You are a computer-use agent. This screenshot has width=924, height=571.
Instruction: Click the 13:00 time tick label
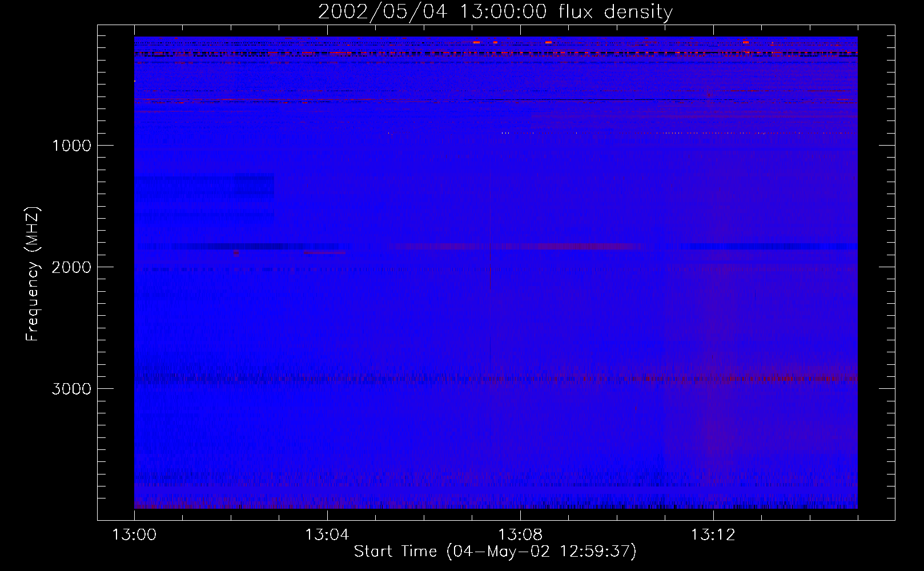point(134,535)
